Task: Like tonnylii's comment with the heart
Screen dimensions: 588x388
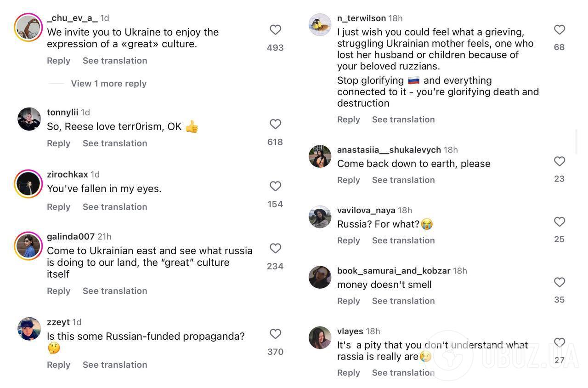Action: (275, 124)
